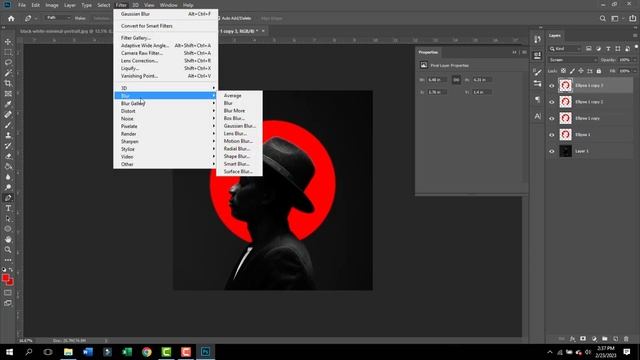Select Ellipse 1 copy 2 layer thumbnail
Image resolution: width=640 pixels, height=360 pixels.
click(x=565, y=102)
